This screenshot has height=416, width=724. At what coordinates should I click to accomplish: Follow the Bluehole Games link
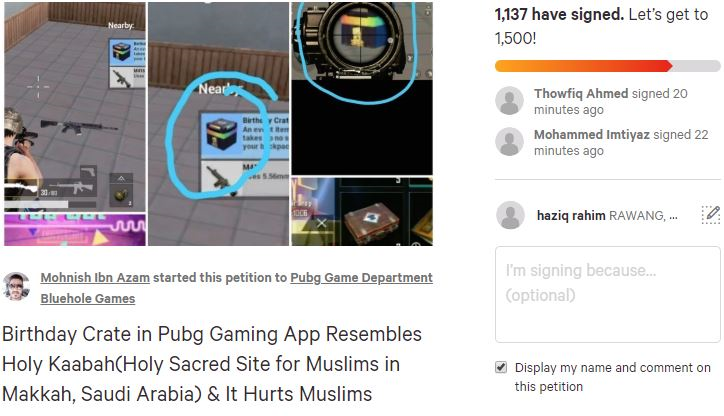[x=88, y=299]
